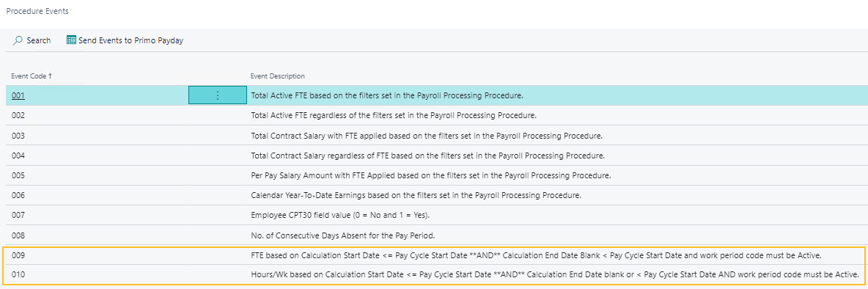868x289 pixels.
Task: Select event code 010
Action: 18,274
